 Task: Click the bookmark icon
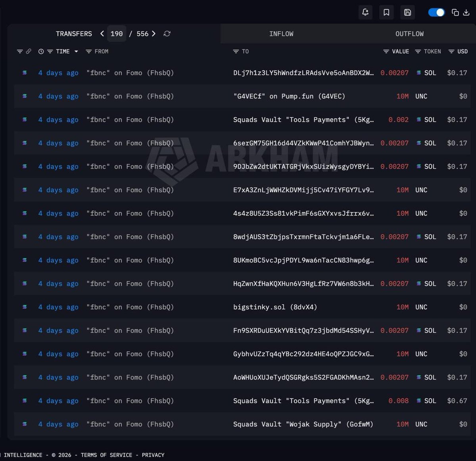pyautogui.click(x=386, y=12)
